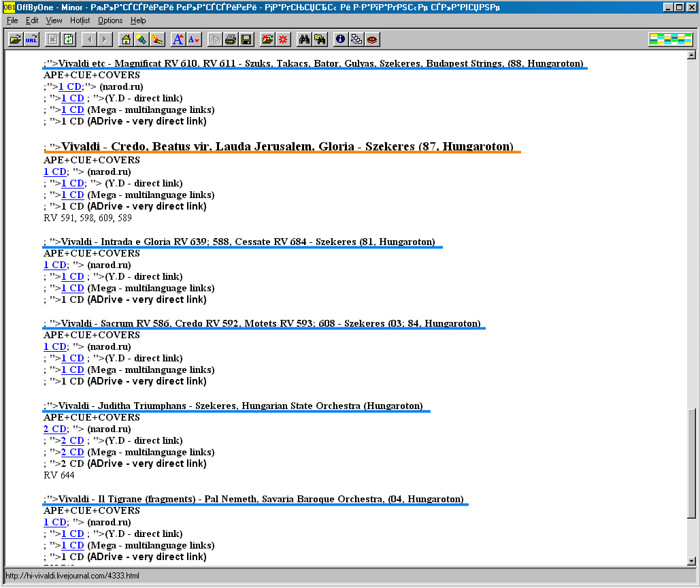Click the connected boxes structure icon
Image resolution: width=700 pixels, height=588 pixels.
tap(356, 39)
